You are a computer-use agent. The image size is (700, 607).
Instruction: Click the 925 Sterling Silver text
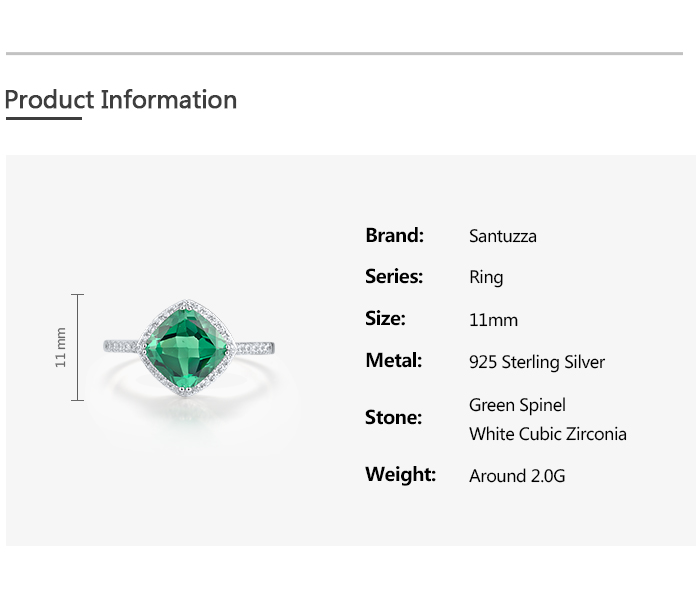[537, 362]
